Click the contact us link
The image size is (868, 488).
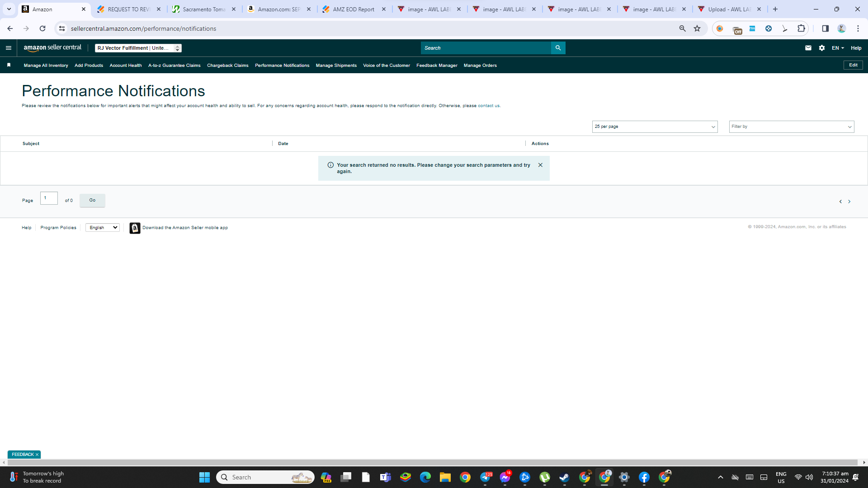click(489, 106)
